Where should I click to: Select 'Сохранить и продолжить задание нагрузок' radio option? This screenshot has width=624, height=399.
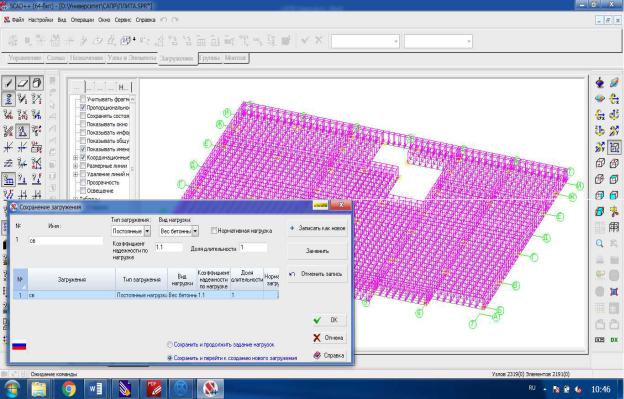pyautogui.click(x=170, y=345)
